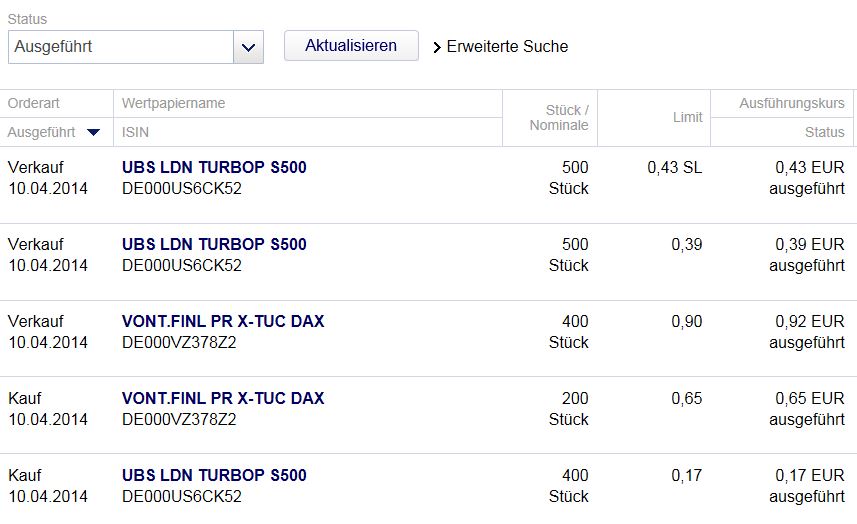Viewport: 857px width, 524px height.
Task: Open second UBS LDN TURBOP S500 sale link
Action: coord(214,245)
